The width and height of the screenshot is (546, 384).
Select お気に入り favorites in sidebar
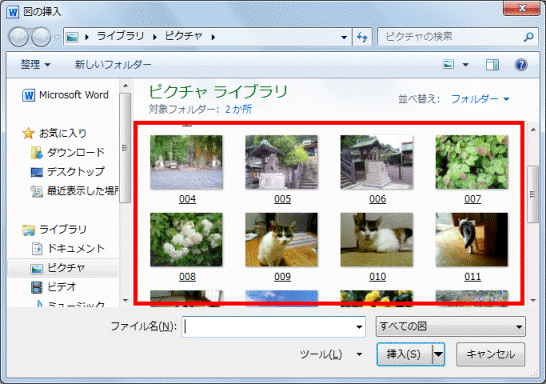click(x=54, y=133)
